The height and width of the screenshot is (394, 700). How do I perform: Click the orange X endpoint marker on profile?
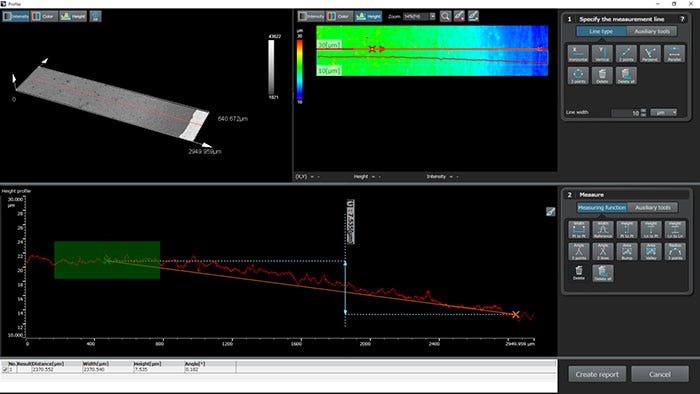pos(516,315)
